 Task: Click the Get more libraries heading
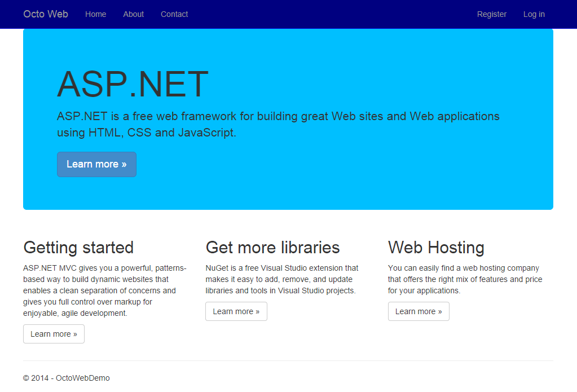click(x=272, y=247)
